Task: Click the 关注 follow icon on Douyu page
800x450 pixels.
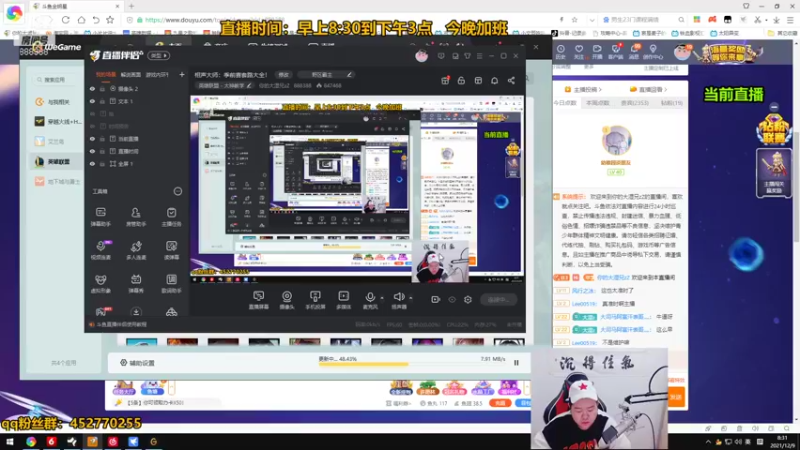Action: click(x=579, y=52)
